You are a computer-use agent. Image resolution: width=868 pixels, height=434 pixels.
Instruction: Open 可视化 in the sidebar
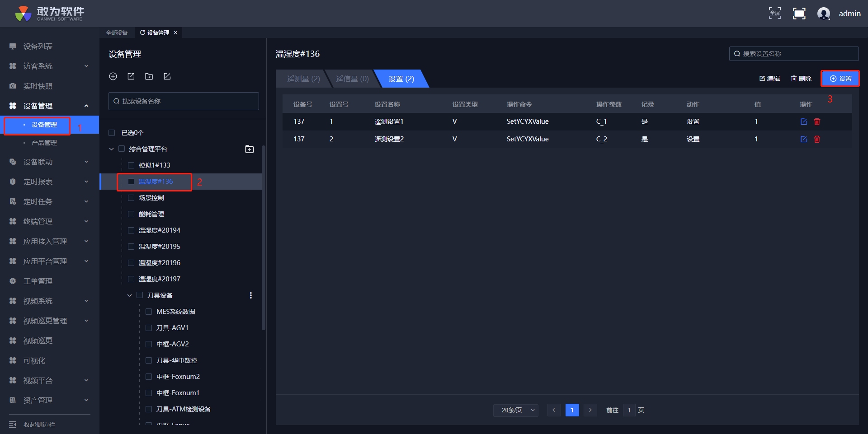[34, 361]
